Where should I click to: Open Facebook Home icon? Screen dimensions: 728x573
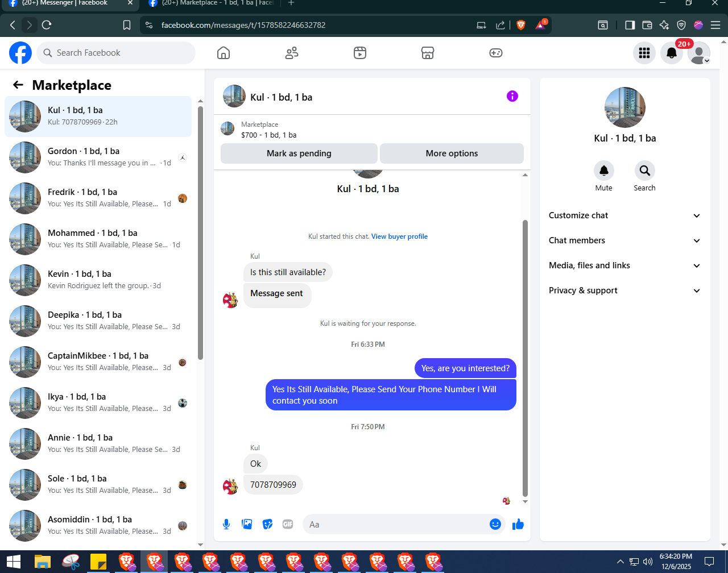[x=224, y=53]
